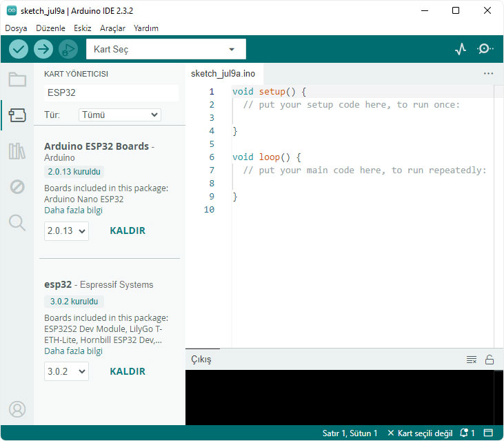Open the Yardım menu

tap(146, 28)
